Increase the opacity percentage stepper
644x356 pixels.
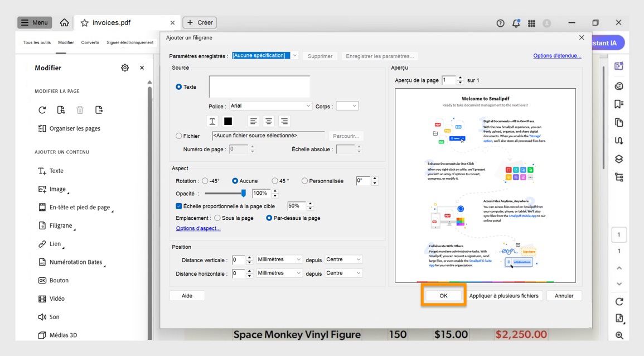[x=275, y=191]
